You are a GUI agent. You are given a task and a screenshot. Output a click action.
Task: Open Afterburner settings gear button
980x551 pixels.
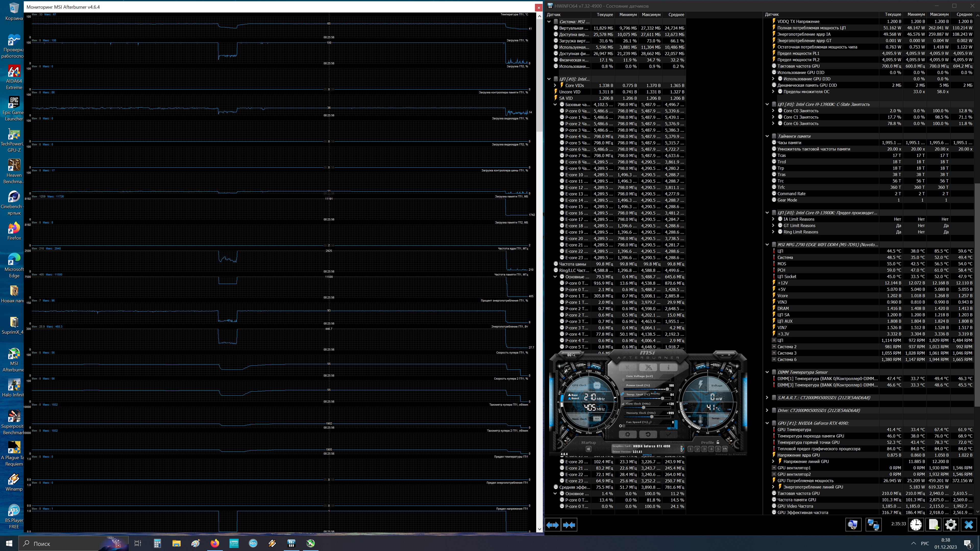tap(628, 434)
